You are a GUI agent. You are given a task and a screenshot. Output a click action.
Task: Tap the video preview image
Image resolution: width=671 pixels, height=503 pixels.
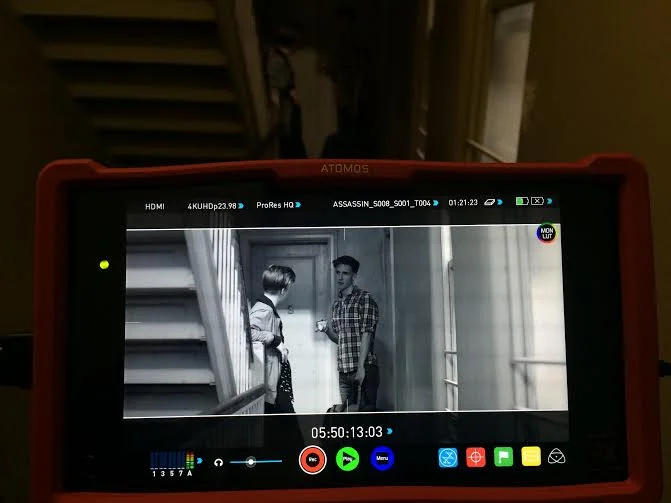[x=346, y=322]
